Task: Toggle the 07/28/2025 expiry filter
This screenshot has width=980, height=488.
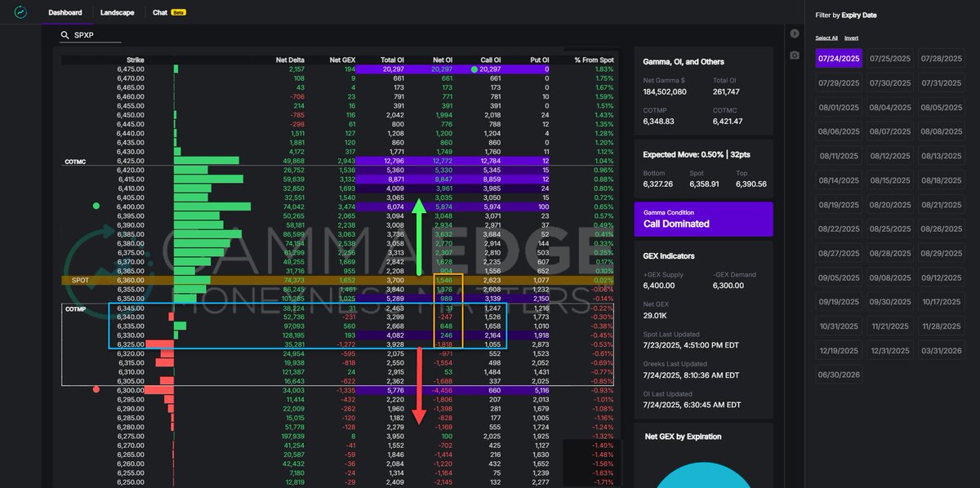Action: (x=940, y=59)
